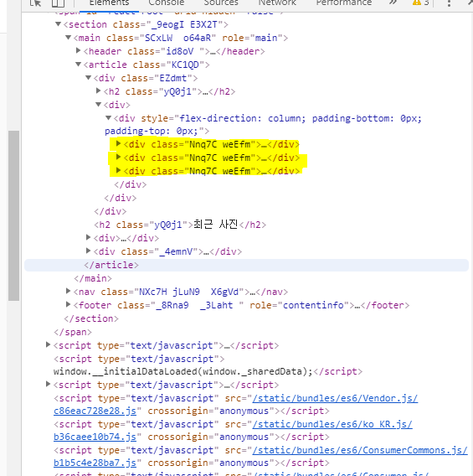Expand the nav NXc7H jLuN9 node
This screenshot has height=476, width=473.
(x=68, y=291)
